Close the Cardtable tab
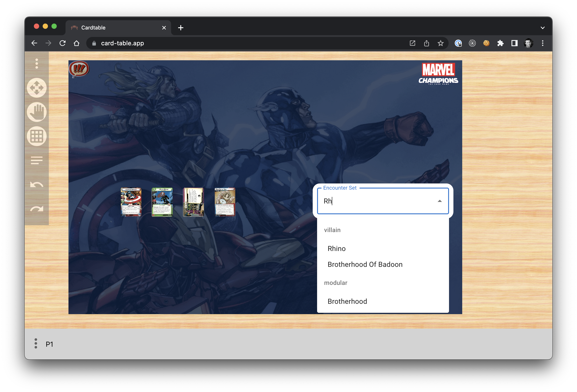The image size is (577, 392). pyautogui.click(x=164, y=28)
